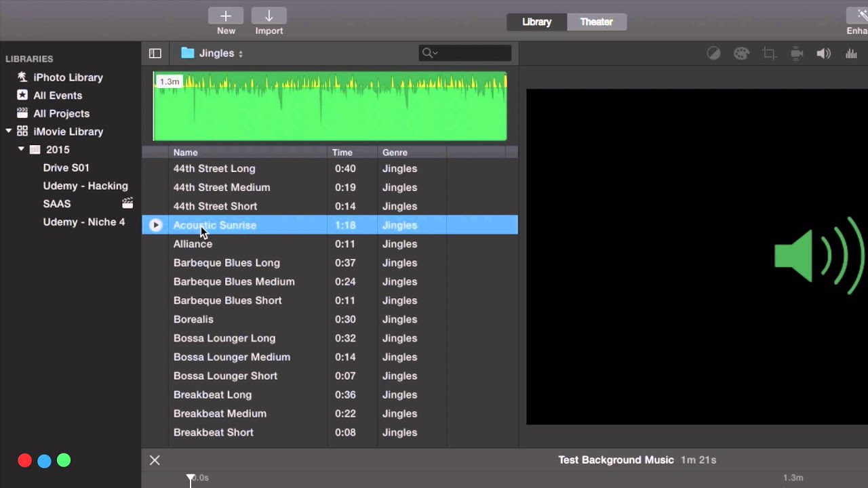
Task: Click the Import arrow icon
Action: pos(269,16)
